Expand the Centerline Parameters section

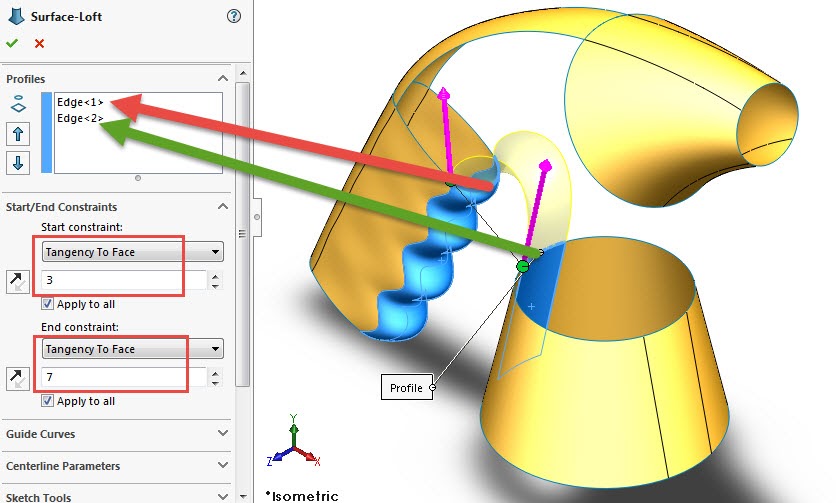223,465
